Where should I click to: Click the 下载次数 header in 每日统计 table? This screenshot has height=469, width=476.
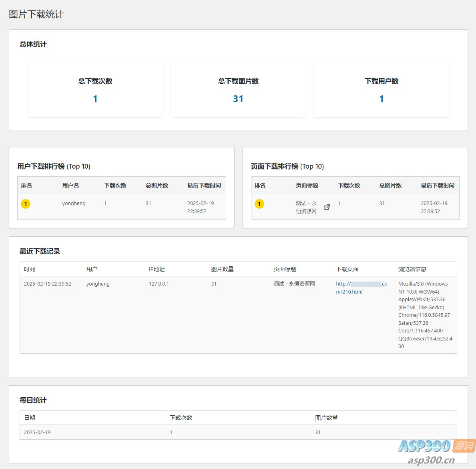[181, 418]
